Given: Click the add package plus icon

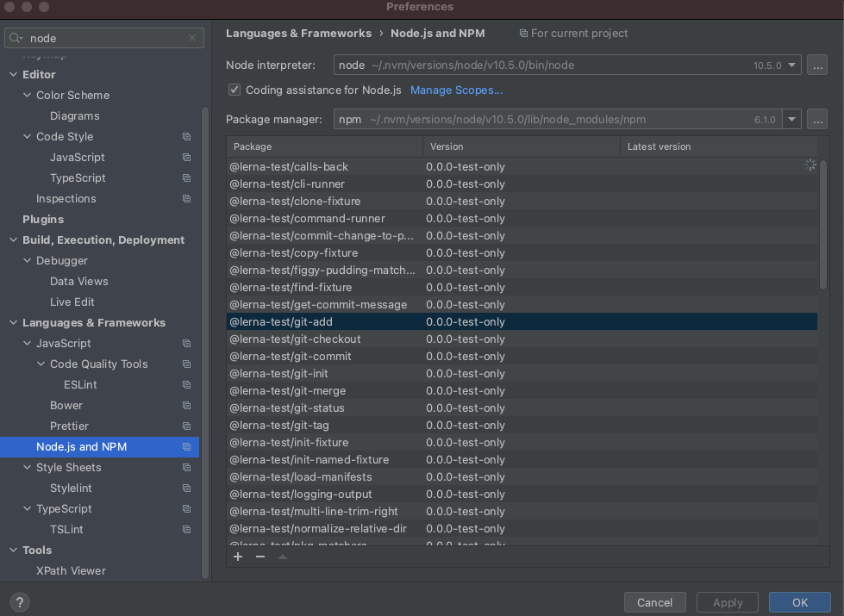Looking at the screenshot, I should tap(239, 557).
